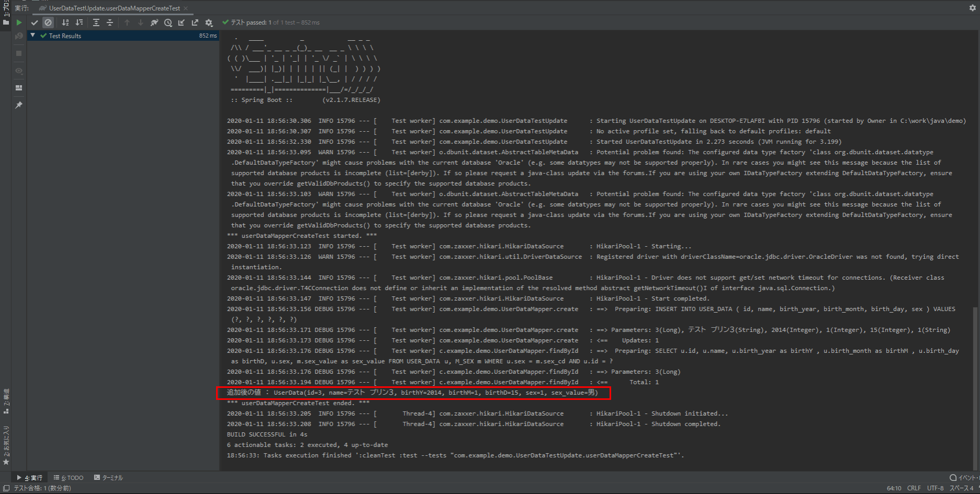
Task: Open the ターミナル terminal tool window
Action: [x=108, y=478]
